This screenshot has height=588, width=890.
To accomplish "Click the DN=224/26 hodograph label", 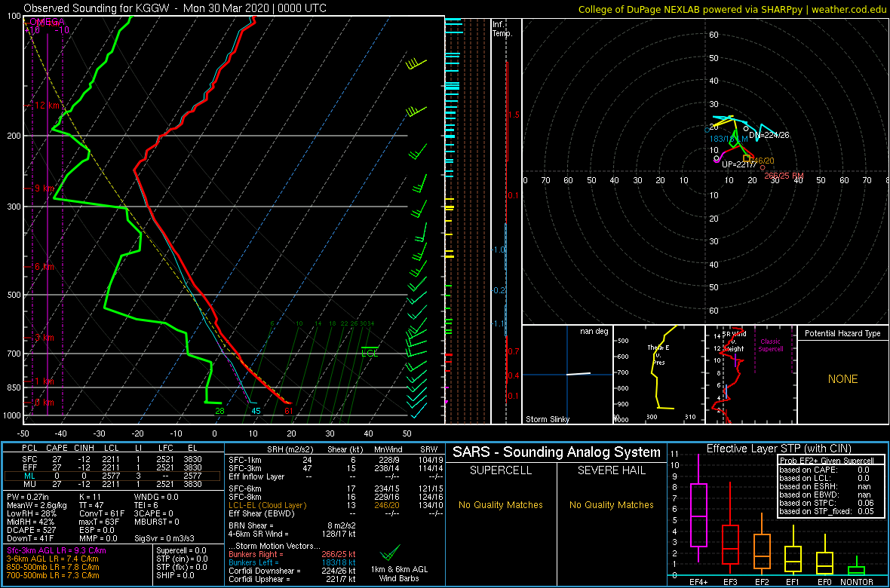I will pos(769,135).
